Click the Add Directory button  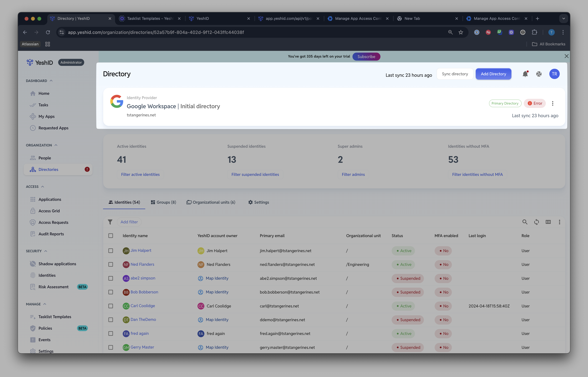pos(493,74)
